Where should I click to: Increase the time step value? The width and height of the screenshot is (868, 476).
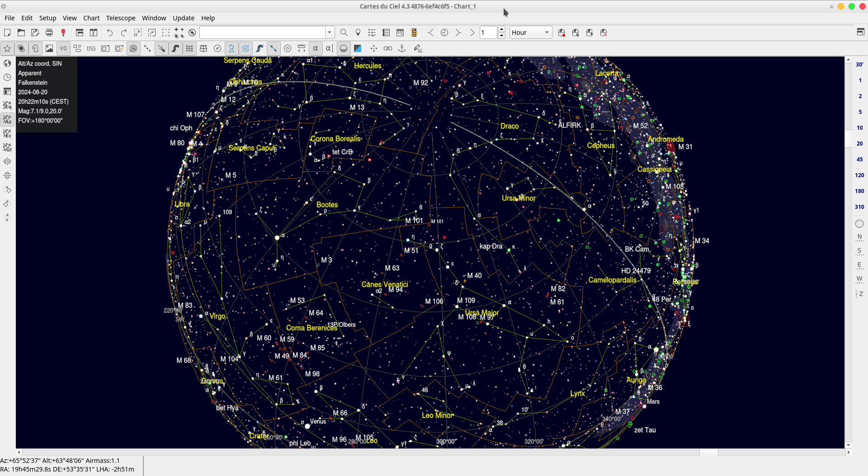[x=501, y=30]
